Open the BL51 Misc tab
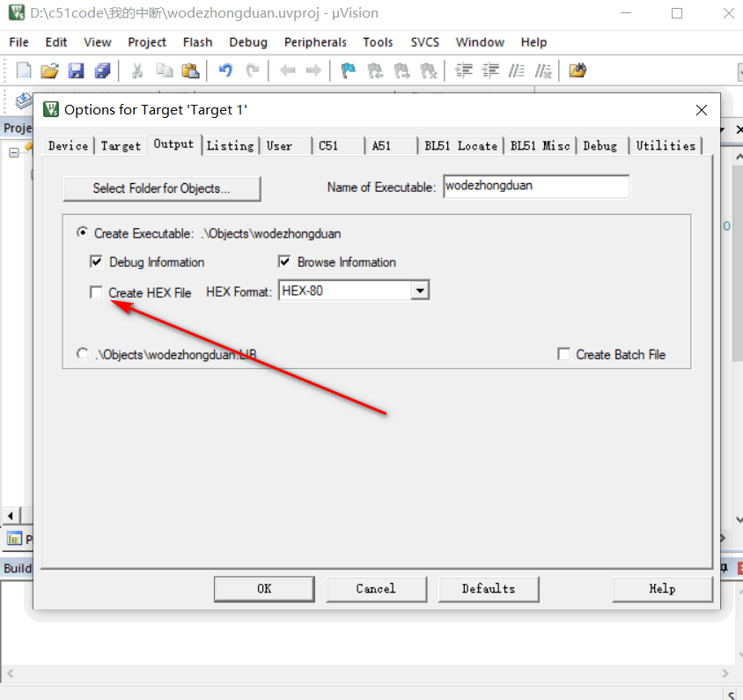This screenshot has height=700, width=743. tap(541, 145)
